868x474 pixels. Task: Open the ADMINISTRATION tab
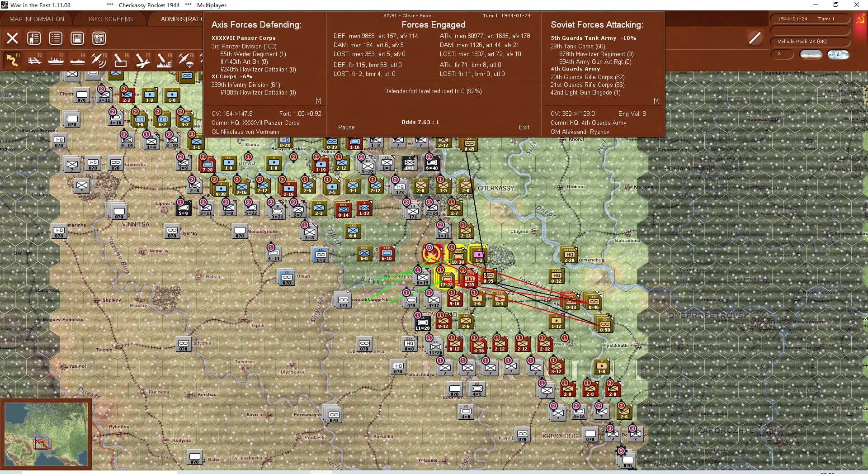click(182, 19)
